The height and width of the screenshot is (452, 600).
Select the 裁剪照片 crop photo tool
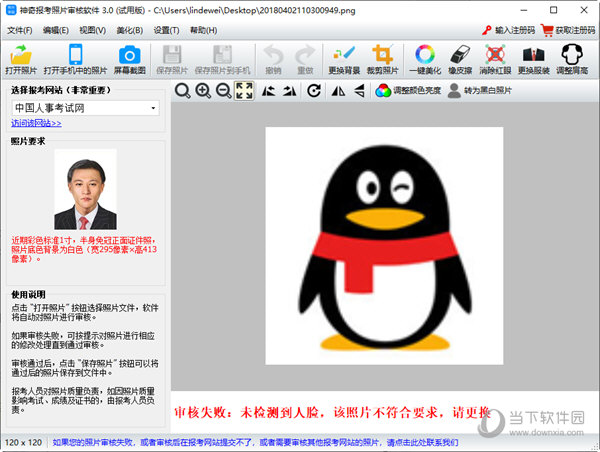tap(382, 59)
